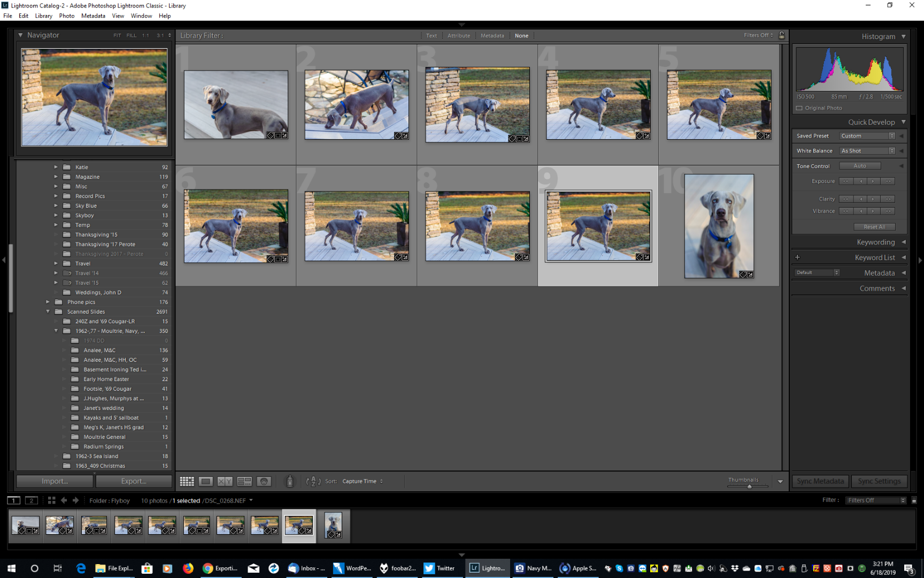Viewport: 924px width, 578px height.
Task: Expand the Katie folder
Action: [56, 167]
